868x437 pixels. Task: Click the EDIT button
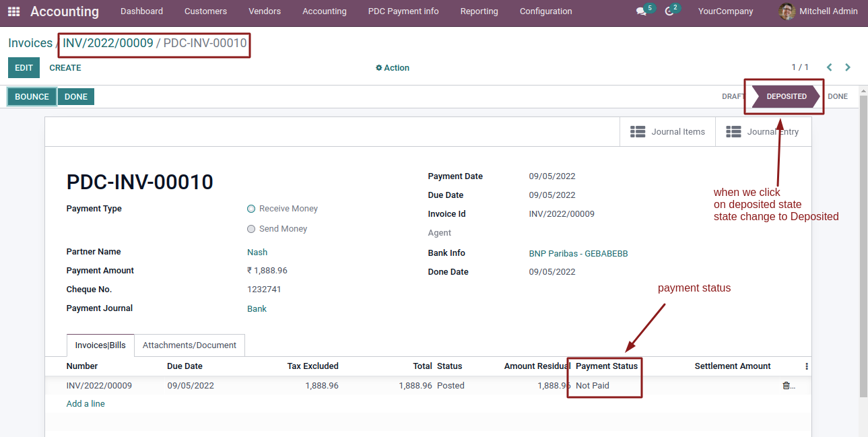(x=24, y=68)
